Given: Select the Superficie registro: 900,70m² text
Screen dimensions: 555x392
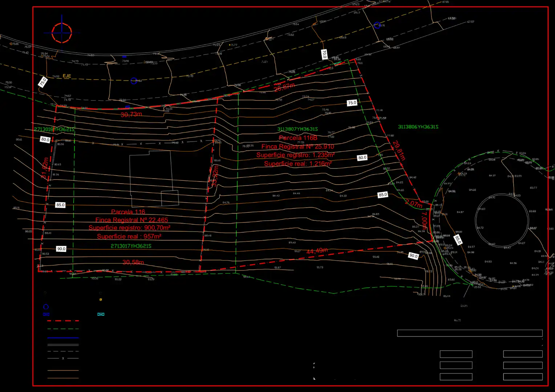Looking at the screenshot, I should [129, 228].
